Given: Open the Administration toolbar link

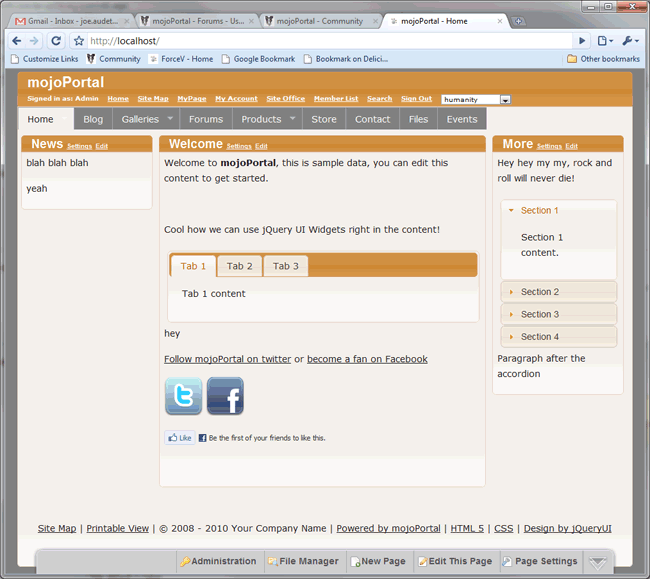Looking at the screenshot, I should tap(219, 562).
